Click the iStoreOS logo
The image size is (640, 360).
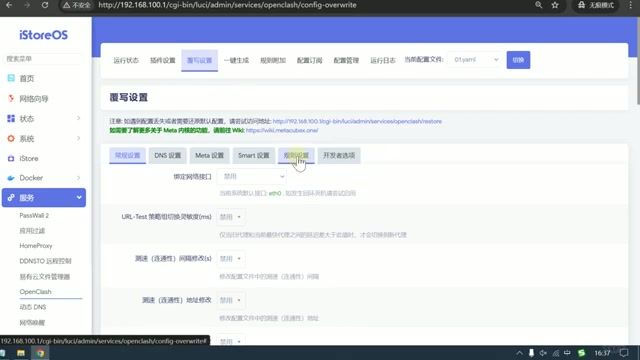(43, 35)
